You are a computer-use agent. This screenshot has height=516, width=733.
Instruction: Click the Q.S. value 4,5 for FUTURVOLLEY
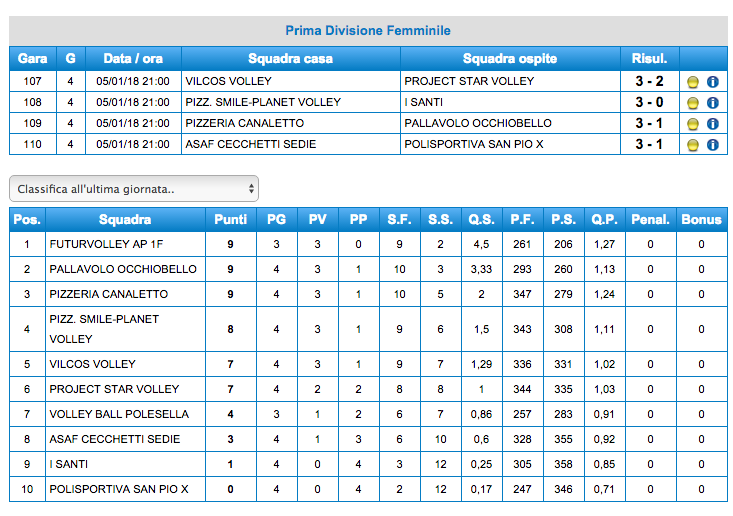481,244
